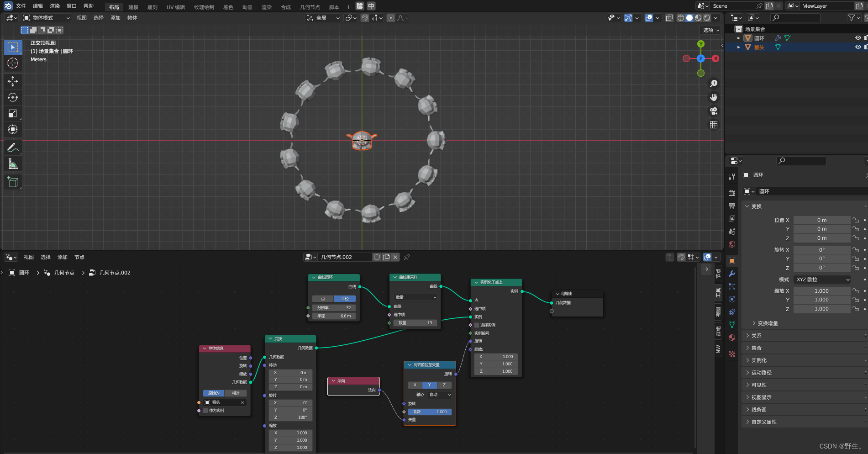Open the Material properties tab
The image size is (868, 454).
pos(732,338)
